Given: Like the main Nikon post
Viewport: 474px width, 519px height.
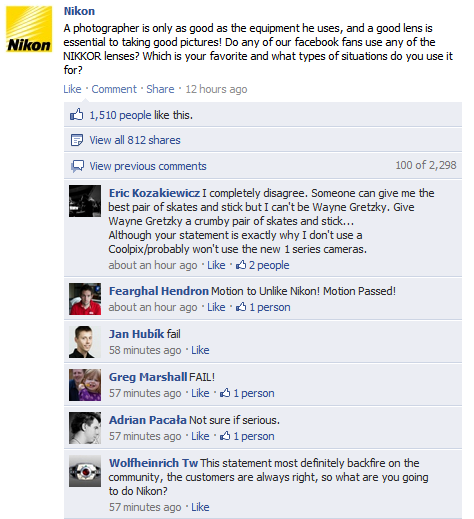Looking at the screenshot, I should 72,89.
